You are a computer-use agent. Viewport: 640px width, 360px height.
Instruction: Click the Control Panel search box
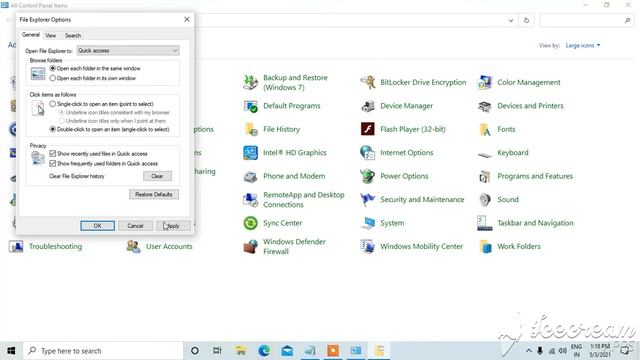click(x=587, y=20)
